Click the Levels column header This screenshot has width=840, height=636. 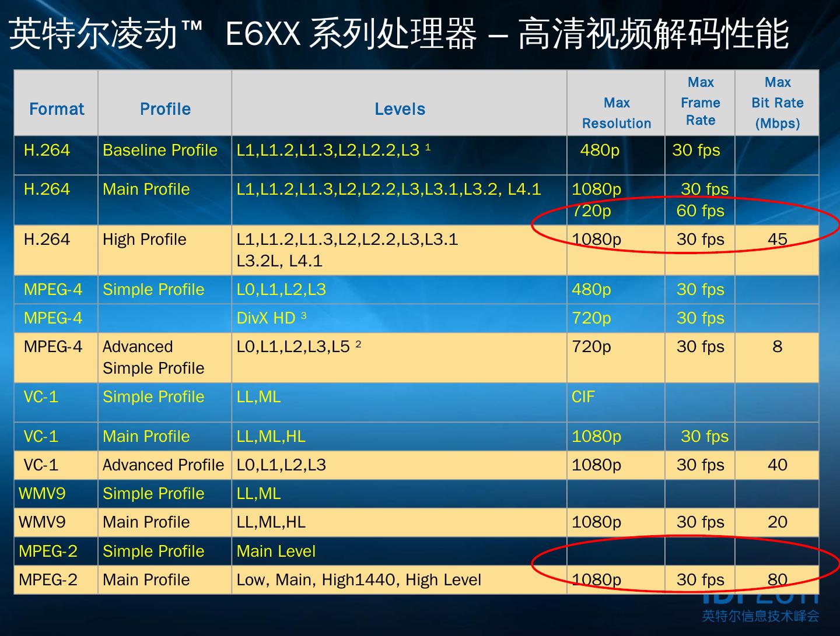point(400,109)
